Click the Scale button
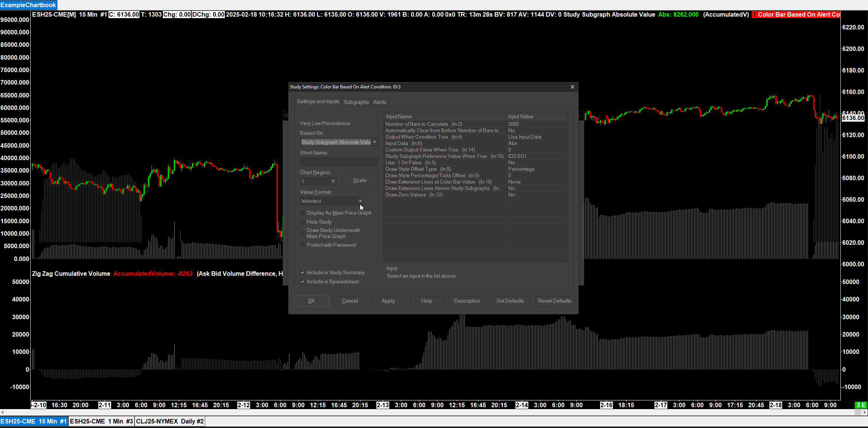868x428 pixels. tap(360, 181)
